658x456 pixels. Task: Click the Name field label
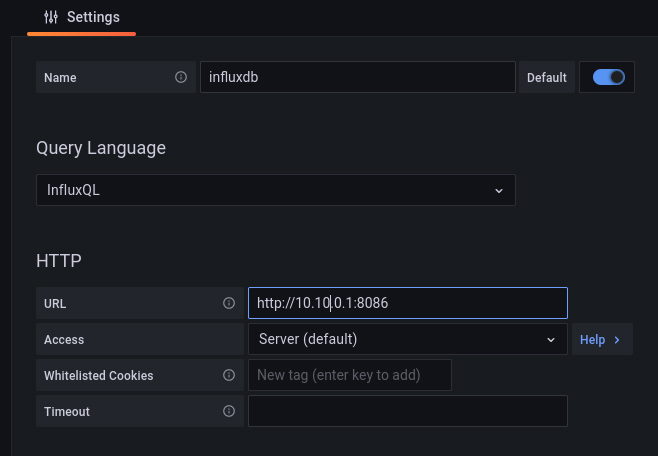click(60, 78)
